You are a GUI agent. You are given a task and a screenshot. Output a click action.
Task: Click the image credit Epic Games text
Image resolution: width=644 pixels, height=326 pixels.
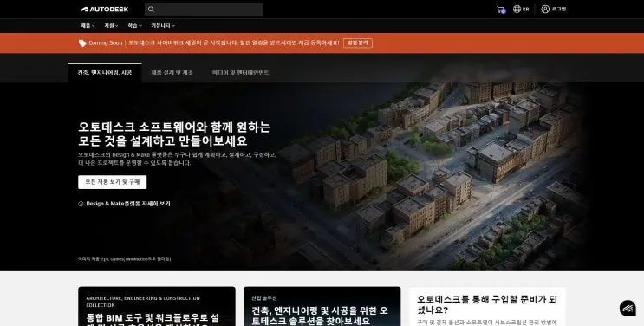point(125,259)
